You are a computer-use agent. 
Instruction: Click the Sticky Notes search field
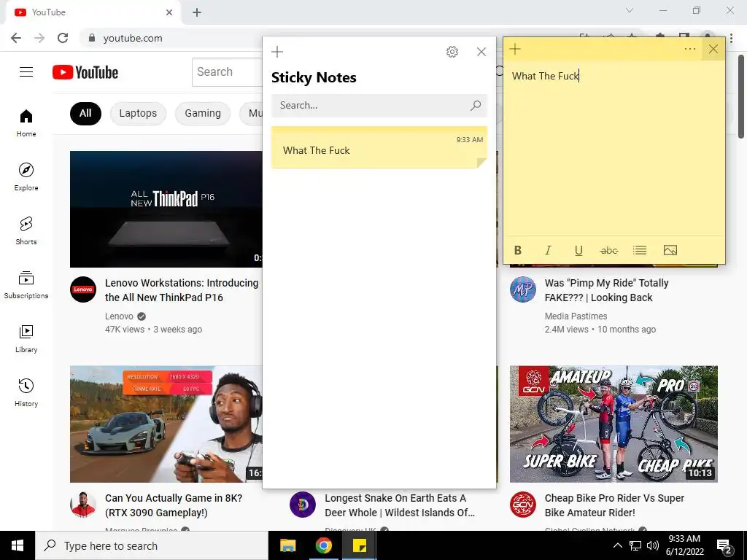click(x=379, y=106)
